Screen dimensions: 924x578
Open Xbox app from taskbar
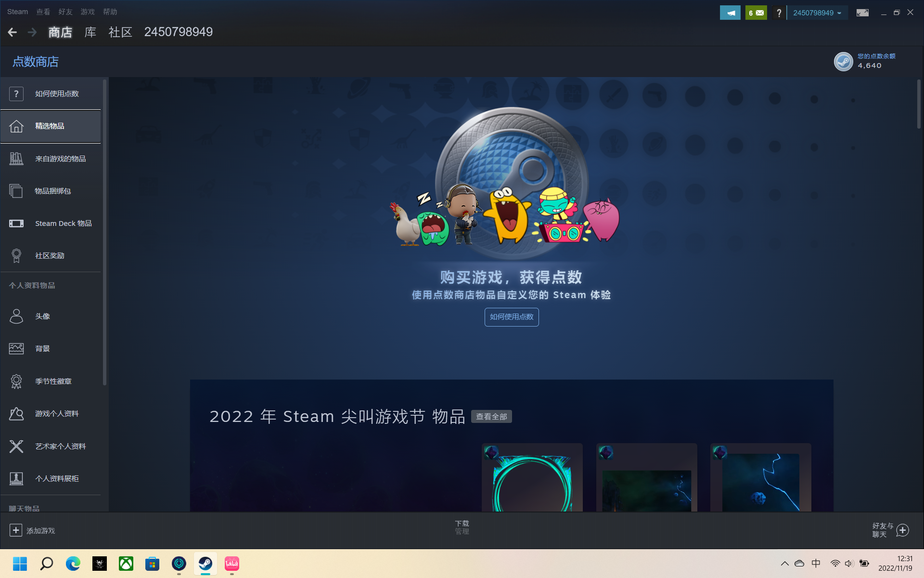(126, 564)
